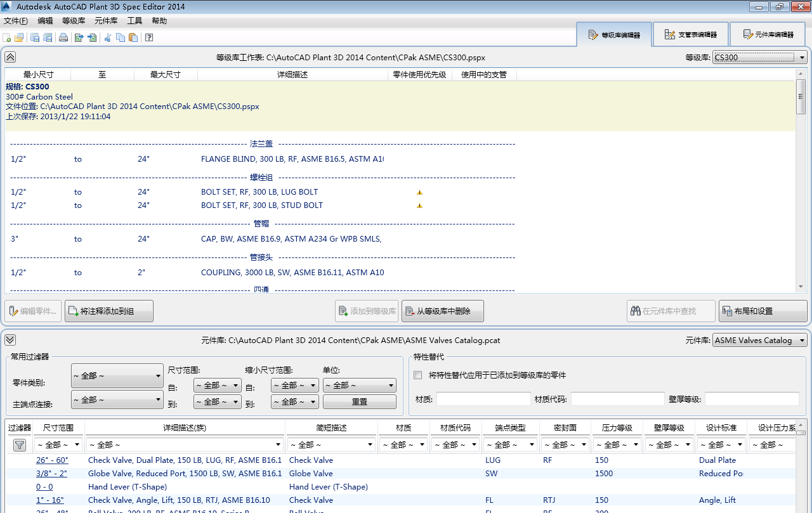Click the 重置 reset button
Viewport: 812px width, 513px height.
click(360, 402)
